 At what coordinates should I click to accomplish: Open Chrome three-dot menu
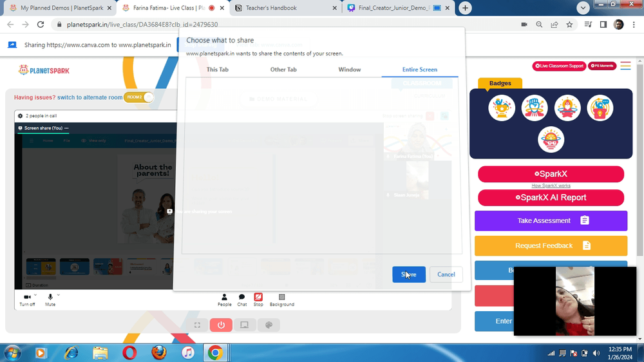(x=634, y=24)
